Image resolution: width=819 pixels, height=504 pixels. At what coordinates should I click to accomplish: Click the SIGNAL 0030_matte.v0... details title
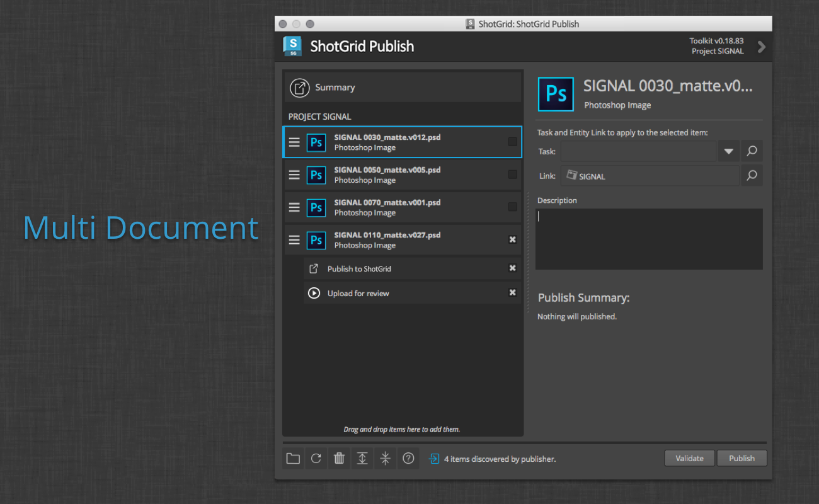point(668,86)
